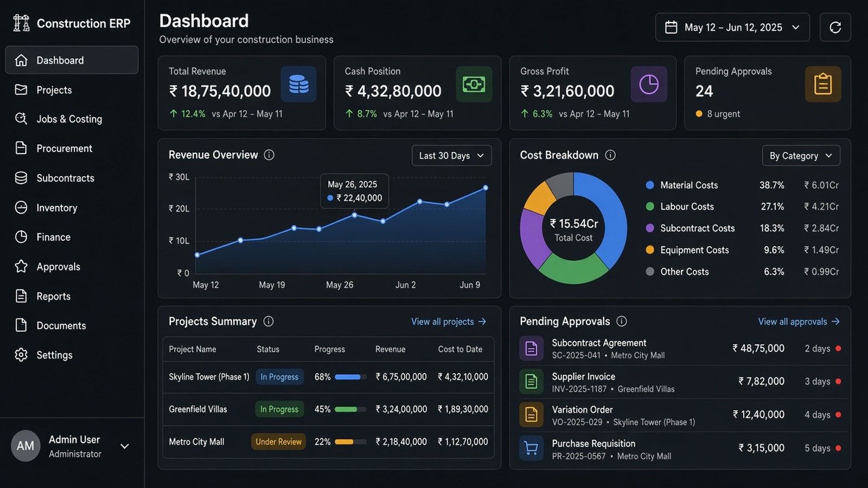Open the Projects menu item

tap(72, 89)
